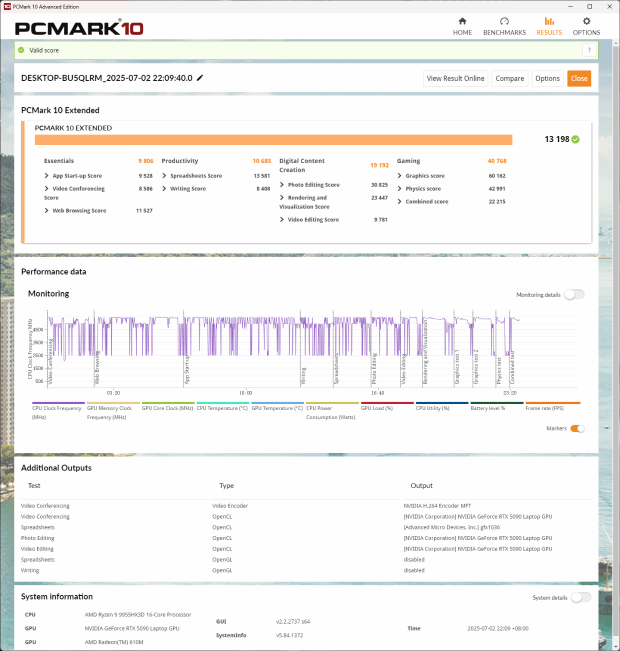
Task: Click the Output column header
Action: (x=422, y=485)
